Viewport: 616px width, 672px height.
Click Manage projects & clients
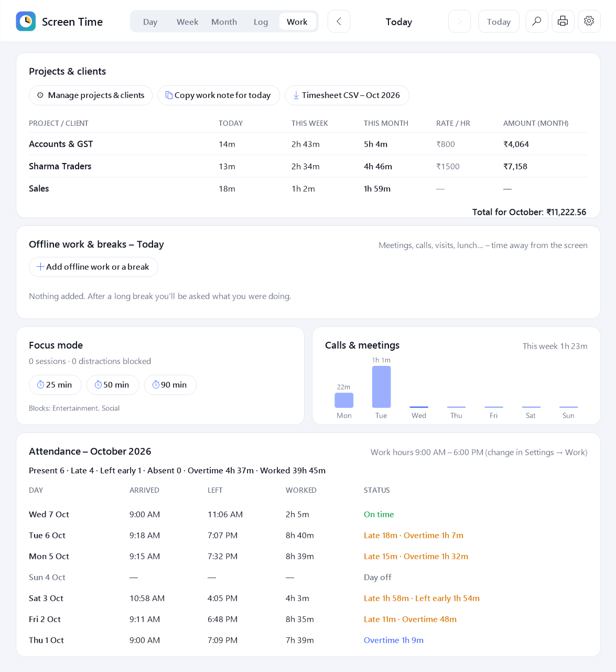(91, 95)
